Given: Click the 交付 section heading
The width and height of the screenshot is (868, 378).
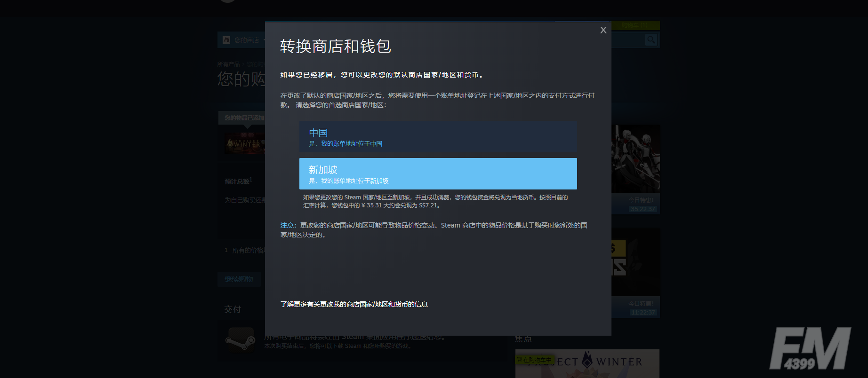Looking at the screenshot, I should (233, 309).
